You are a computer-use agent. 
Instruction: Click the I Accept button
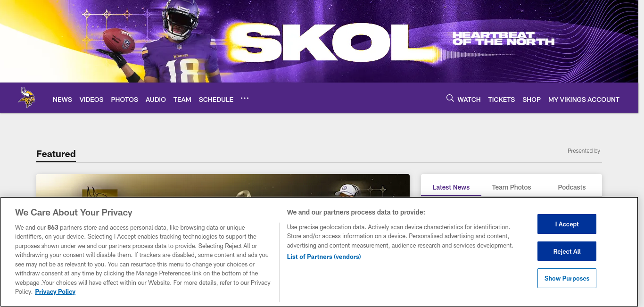pyautogui.click(x=567, y=224)
